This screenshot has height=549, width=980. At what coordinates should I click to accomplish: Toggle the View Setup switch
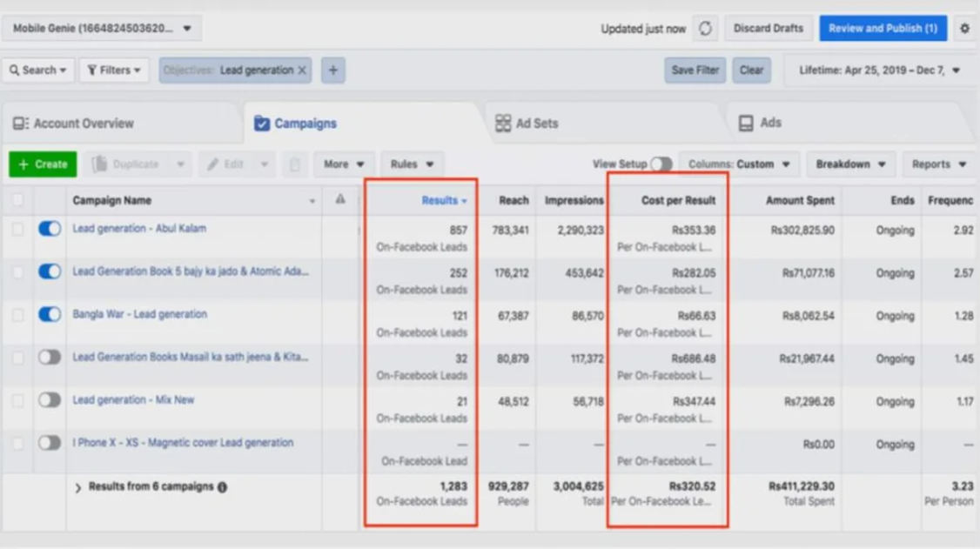coord(661,164)
